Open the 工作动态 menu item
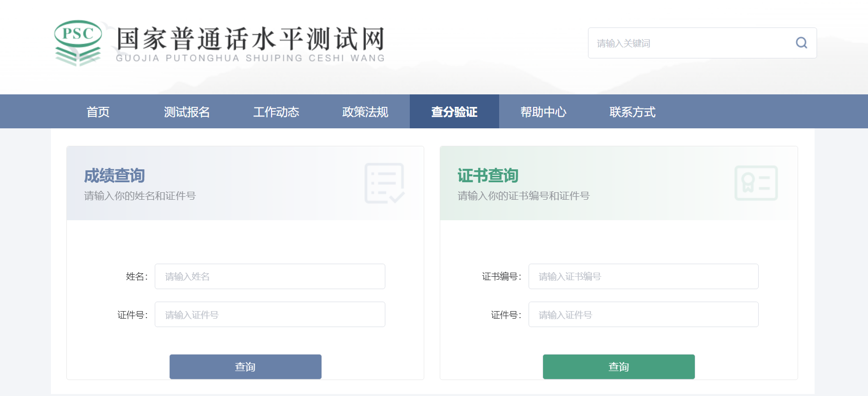This screenshot has height=396, width=868. [276, 112]
